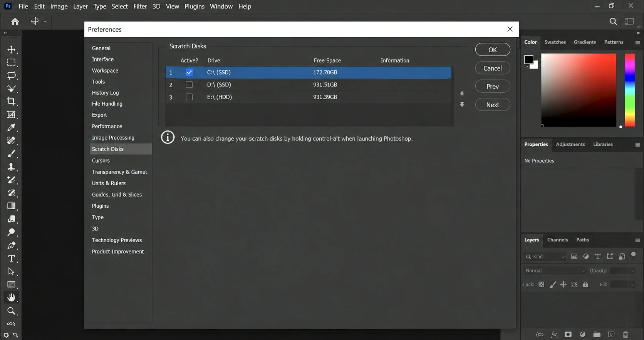Move scratch disk up with arrow
The image size is (644, 340).
[x=462, y=93]
